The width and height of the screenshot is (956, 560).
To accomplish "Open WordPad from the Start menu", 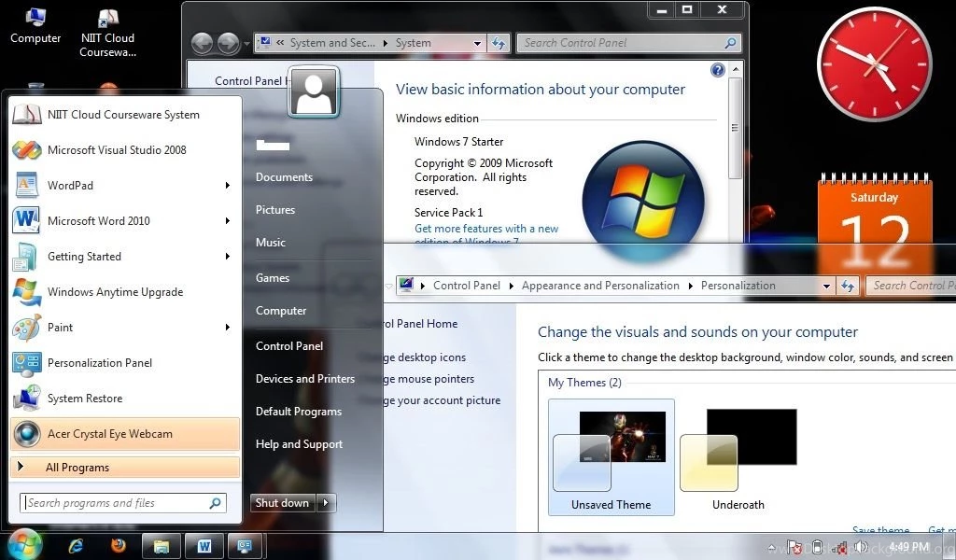I will pyautogui.click(x=125, y=185).
